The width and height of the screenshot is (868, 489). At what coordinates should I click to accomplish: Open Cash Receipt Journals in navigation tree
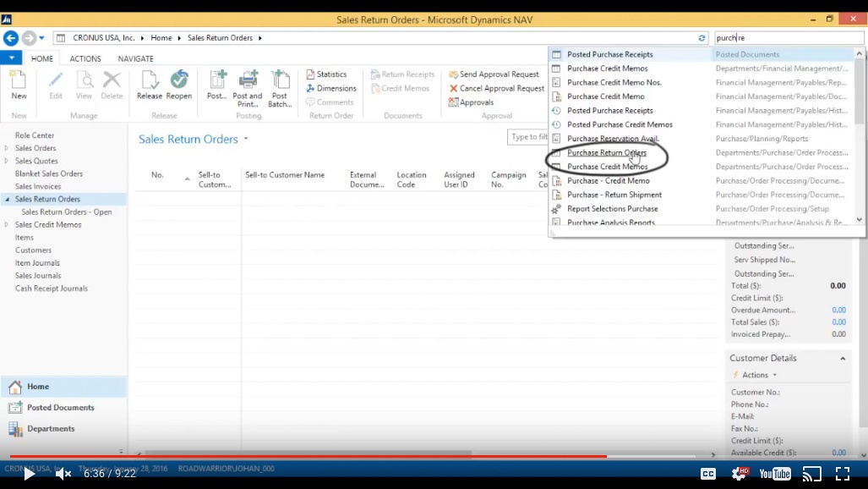tap(52, 288)
